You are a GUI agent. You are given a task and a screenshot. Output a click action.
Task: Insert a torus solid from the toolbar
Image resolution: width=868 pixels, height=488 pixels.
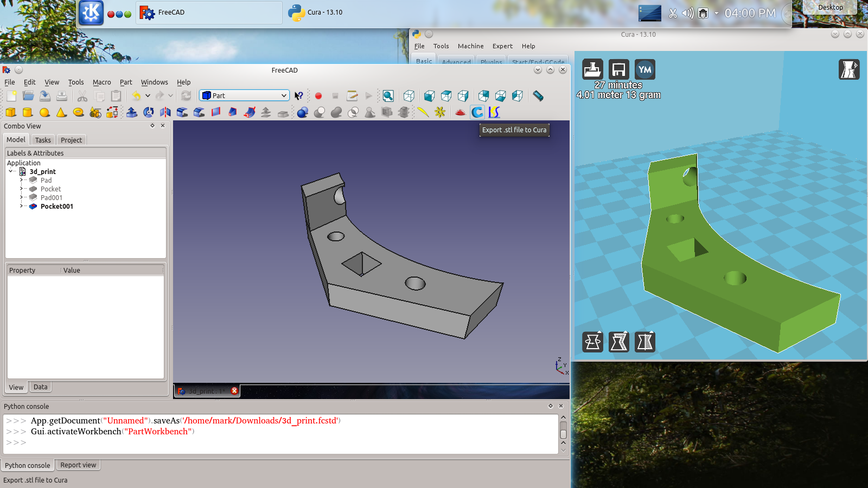[79, 112]
